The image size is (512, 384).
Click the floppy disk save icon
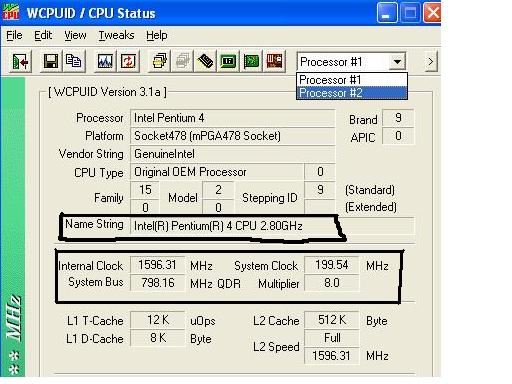tap(51, 62)
